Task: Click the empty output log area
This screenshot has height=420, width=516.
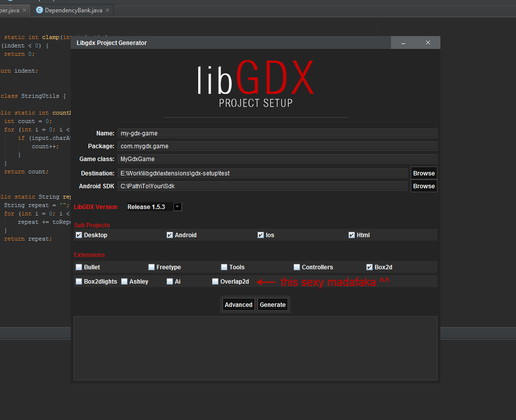Action: coord(256,348)
